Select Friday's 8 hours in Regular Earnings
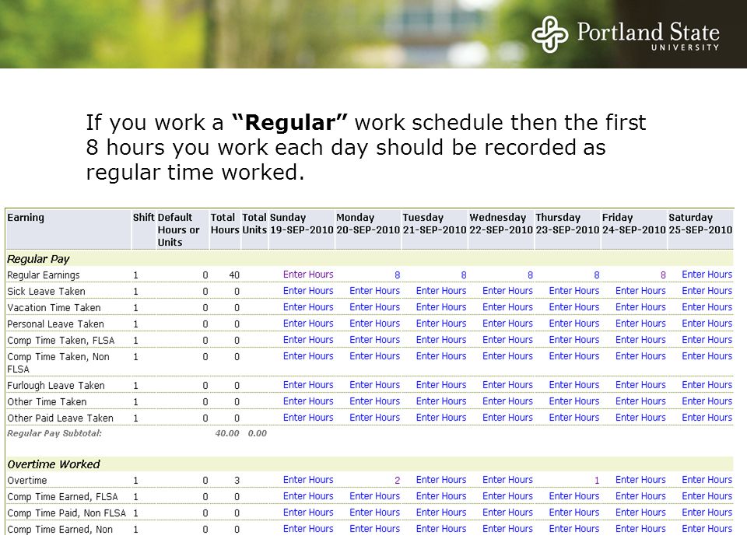Screen dimensions: 747x560 (663, 275)
